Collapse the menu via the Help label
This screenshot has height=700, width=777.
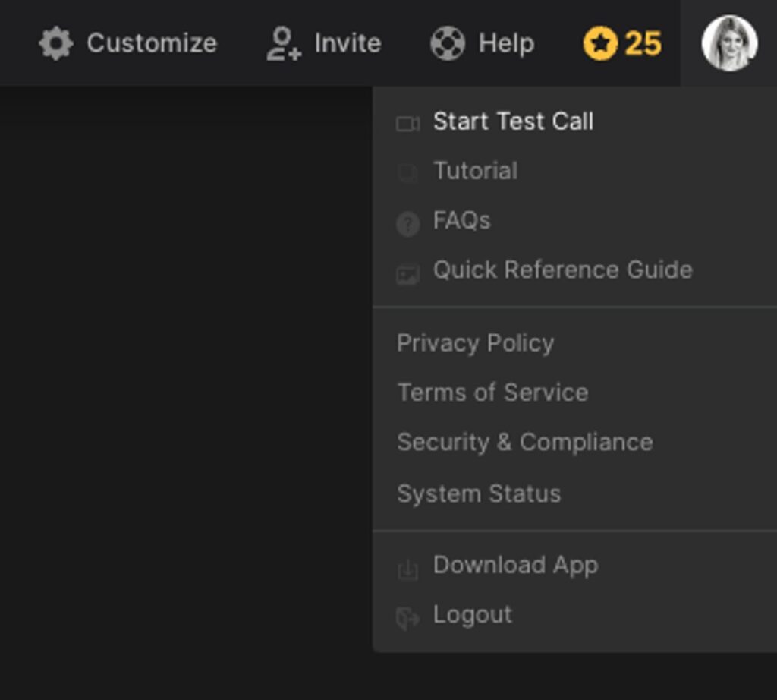click(x=506, y=43)
